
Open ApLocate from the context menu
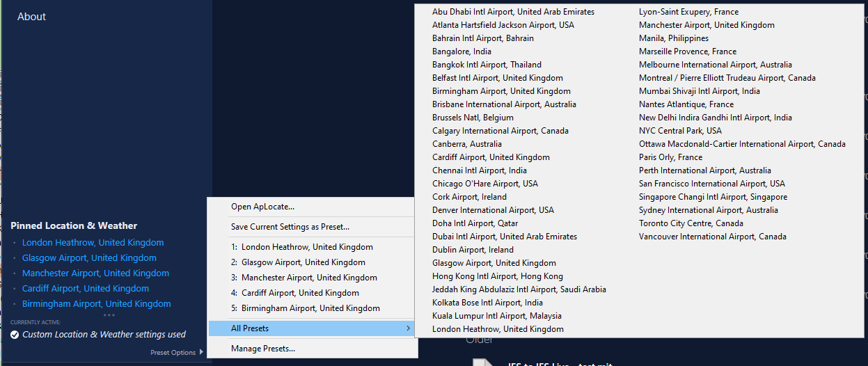[x=262, y=207]
